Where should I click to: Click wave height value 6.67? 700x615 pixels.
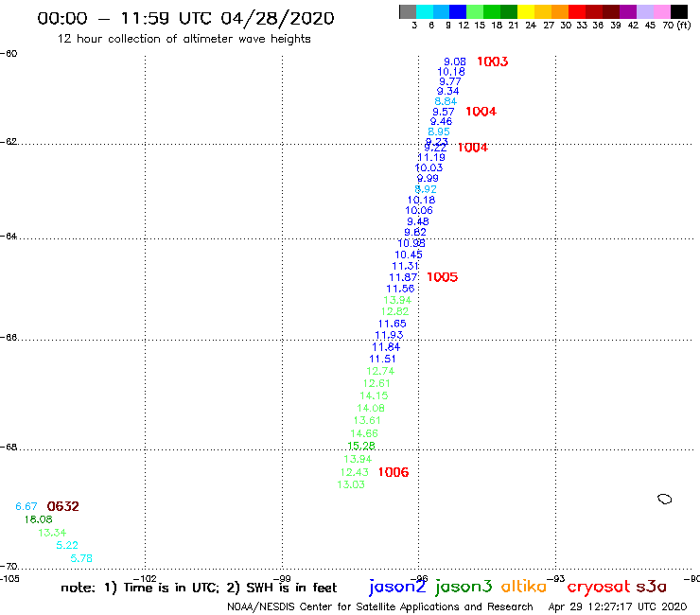pos(26,506)
